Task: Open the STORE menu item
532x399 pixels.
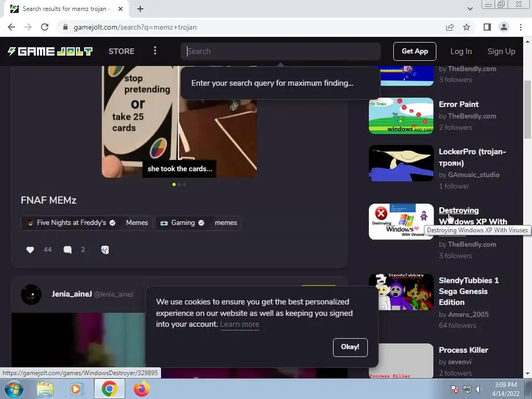Action: coord(122,51)
